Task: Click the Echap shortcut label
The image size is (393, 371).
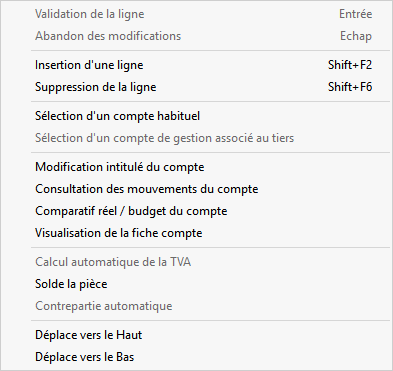Action: coord(356,36)
